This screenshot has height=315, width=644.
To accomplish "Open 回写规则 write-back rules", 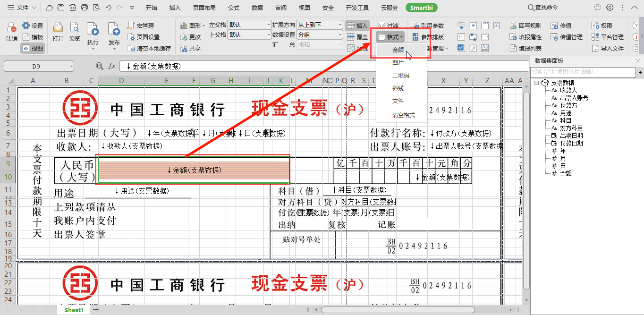I will (x=525, y=26).
